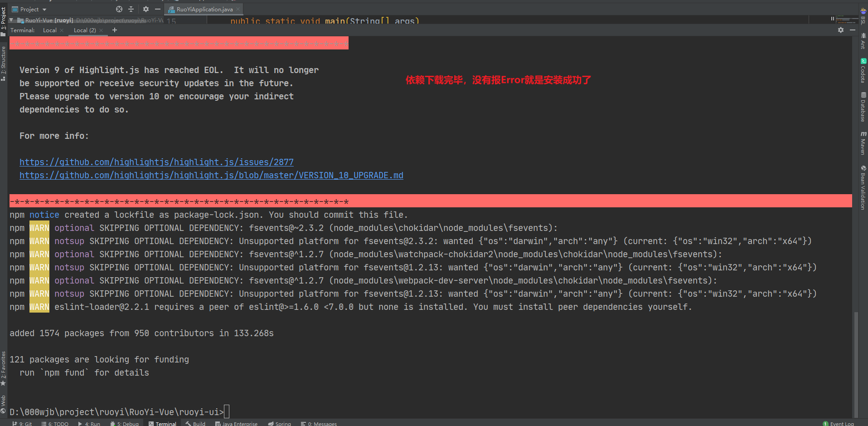Open the Bean Validation tool window
868x426 pixels.
click(863, 187)
